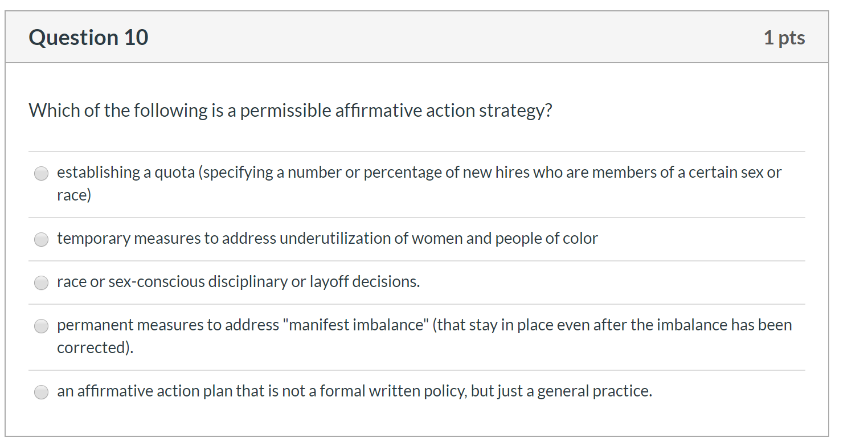Choose the temporary measures radio button
Viewport: 868px width, 446px height.
pyautogui.click(x=42, y=240)
